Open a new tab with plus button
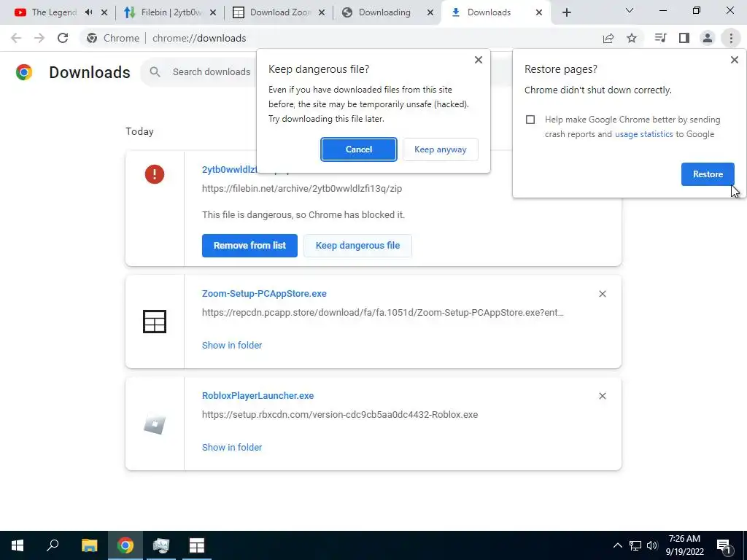This screenshot has height=560, width=747. (566, 12)
